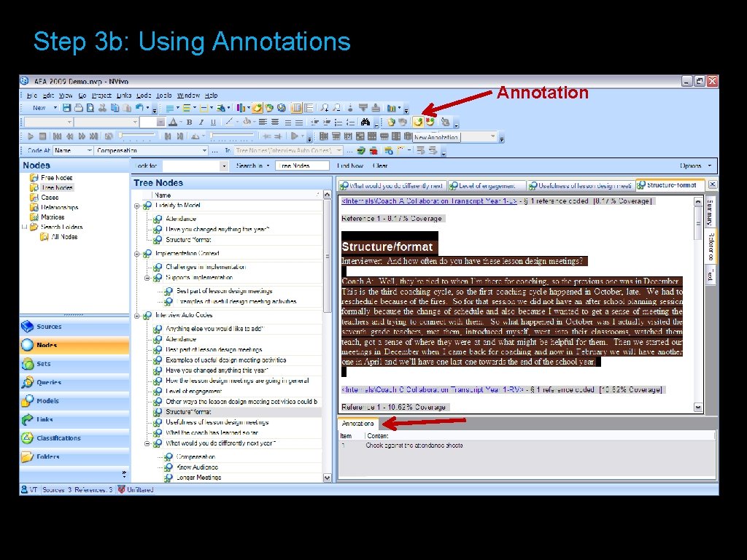Toggle Underline formatting

pos(213,122)
